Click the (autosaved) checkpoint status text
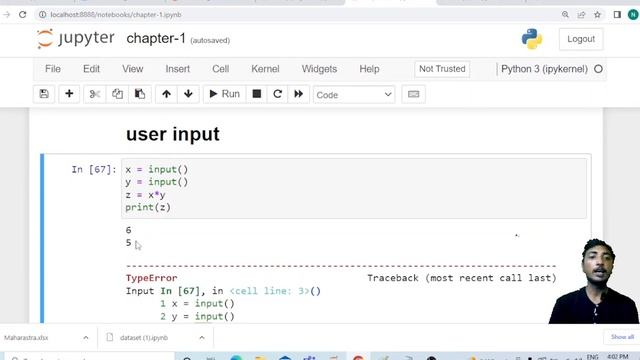The height and width of the screenshot is (360, 640). click(210, 40)
